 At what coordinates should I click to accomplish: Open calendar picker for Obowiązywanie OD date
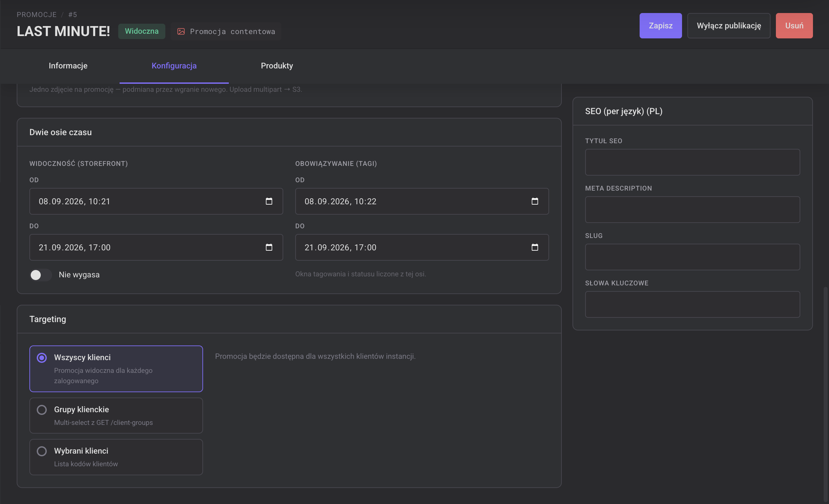(x=535, y=201)
